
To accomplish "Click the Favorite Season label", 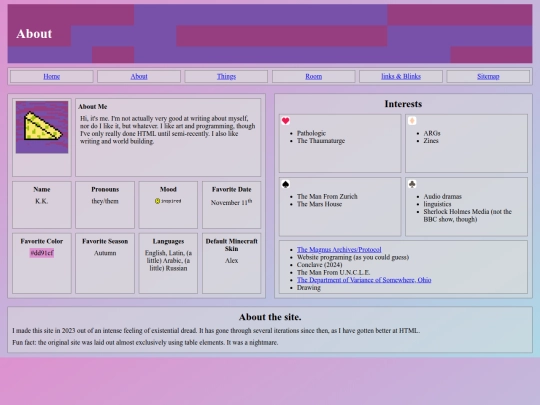I will pyautogui.click(x=105, y=241).
